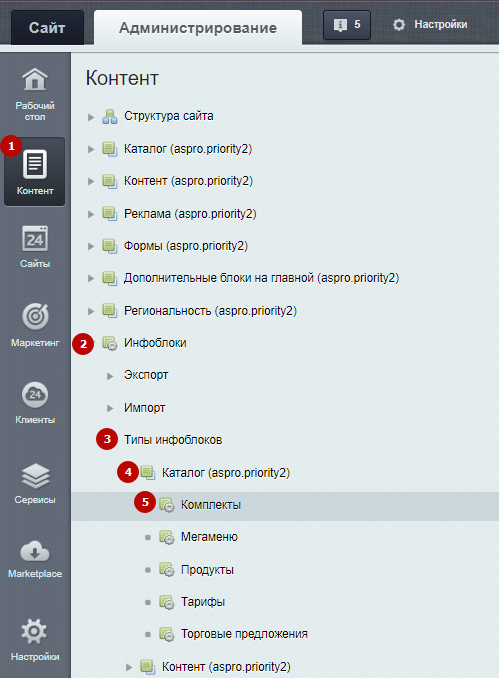Screen dimensions: 499x678
Task: Open the Рабочий стол home icon
Action: (35, 80)
